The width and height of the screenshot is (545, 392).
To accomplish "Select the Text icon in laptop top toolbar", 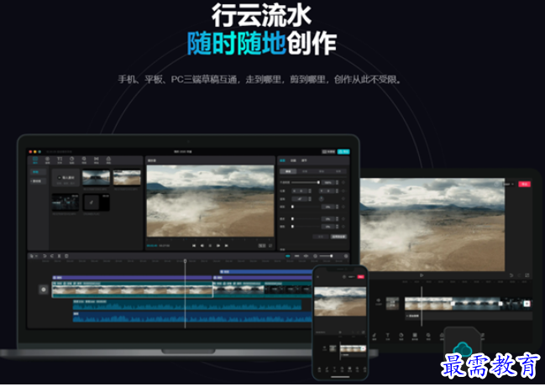I will click(x=60, y=159).
